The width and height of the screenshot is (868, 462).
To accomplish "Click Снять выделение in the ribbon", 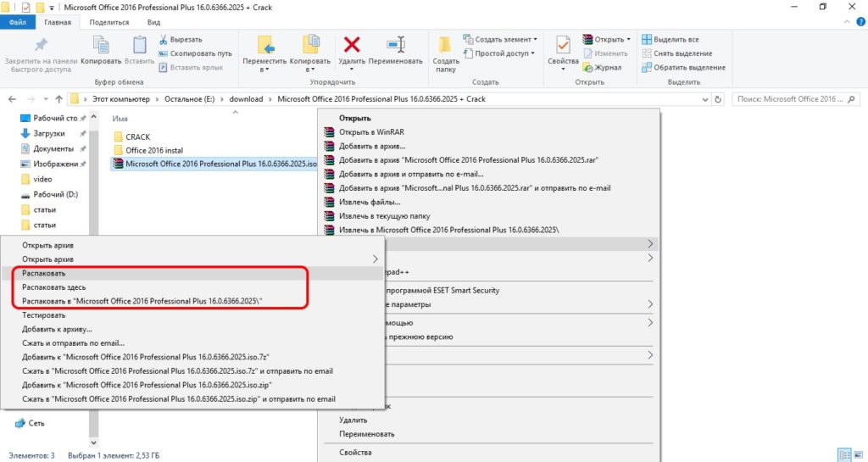I will tap(677, 53).
